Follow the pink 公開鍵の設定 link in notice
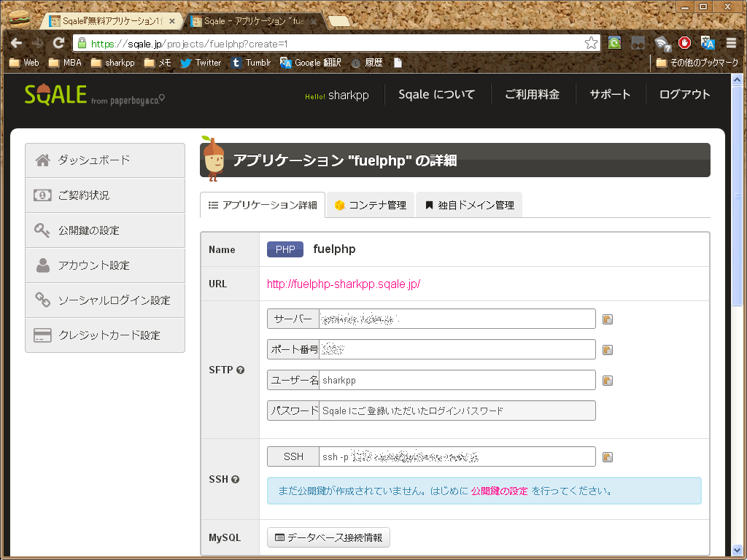This screenshot has width=747, height=560. (499, 491)
